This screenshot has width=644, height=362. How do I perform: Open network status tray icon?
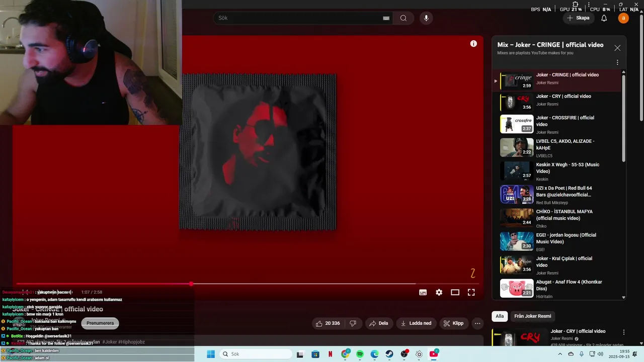pos(593,354)
